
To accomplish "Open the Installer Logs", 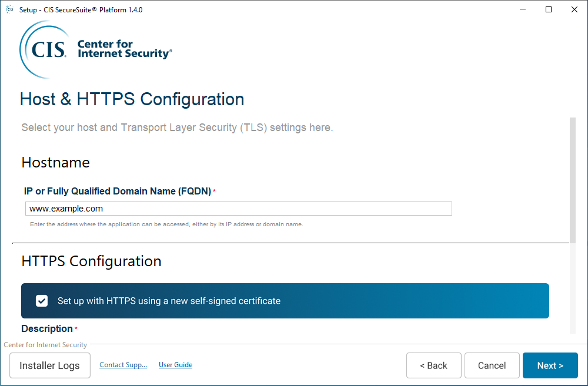I will [x=49, y=365].
